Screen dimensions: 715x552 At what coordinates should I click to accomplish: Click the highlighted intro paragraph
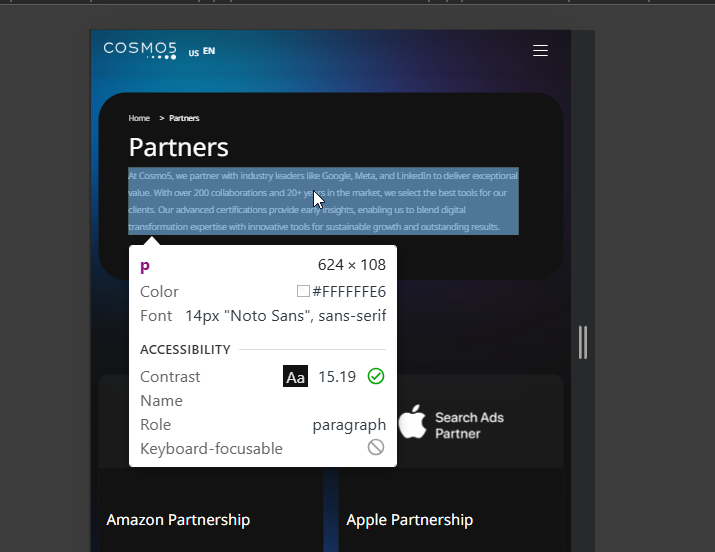pyautogui.click(x=323, y=201)
